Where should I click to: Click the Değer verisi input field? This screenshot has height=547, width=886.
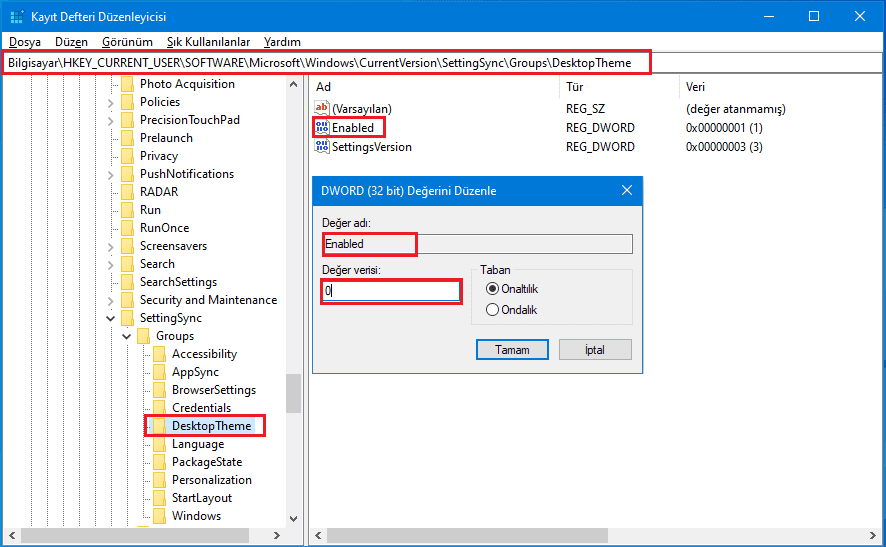391,291
